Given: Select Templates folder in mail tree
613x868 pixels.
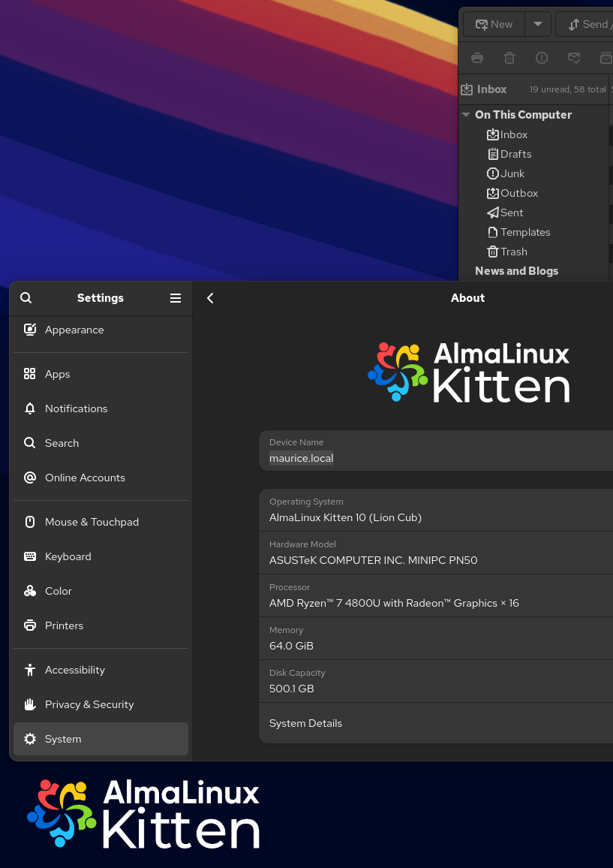Looking at the screenshot, I should pyautogui.click(x=534, y=233).
